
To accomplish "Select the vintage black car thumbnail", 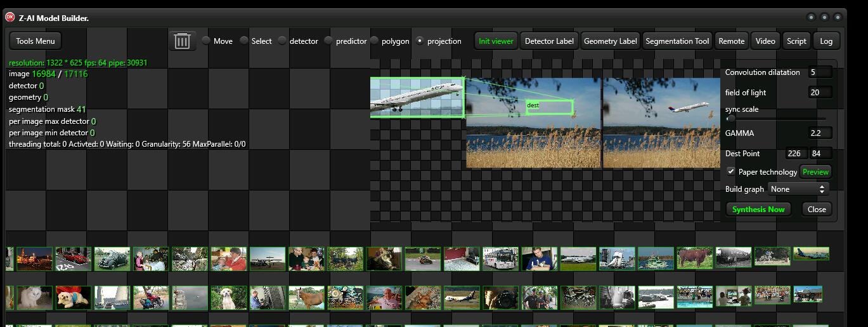I will coord(112,258).
